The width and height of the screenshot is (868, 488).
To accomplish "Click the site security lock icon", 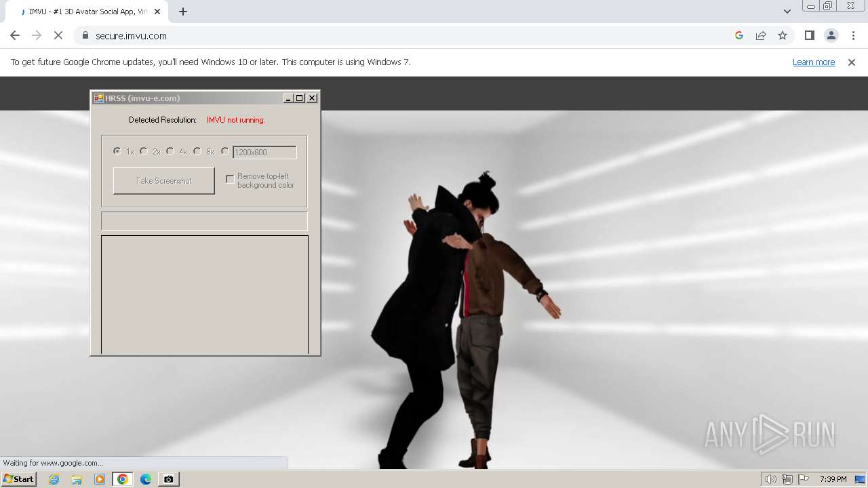I will tap(85, 35).
